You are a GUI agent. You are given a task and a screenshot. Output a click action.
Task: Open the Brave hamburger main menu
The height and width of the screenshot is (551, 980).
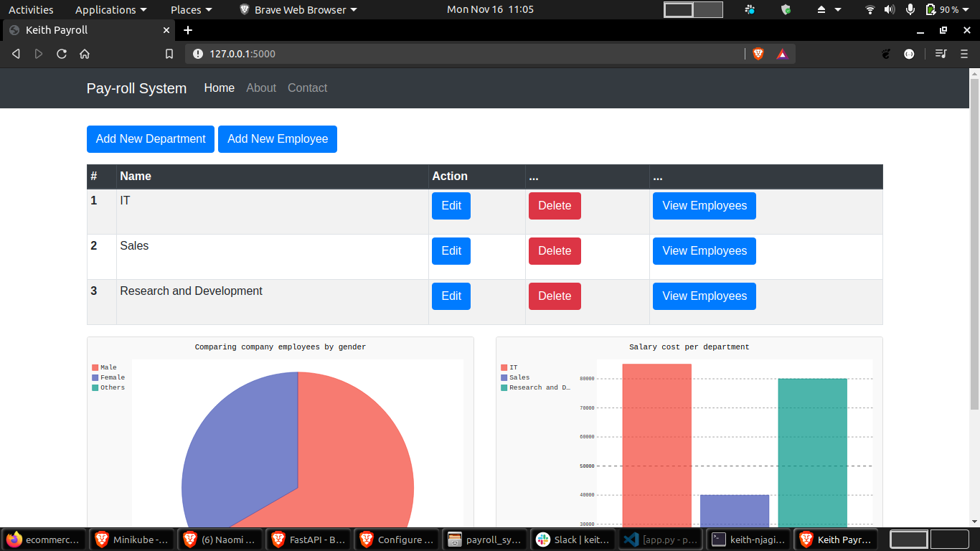click(x=964, y=54)
